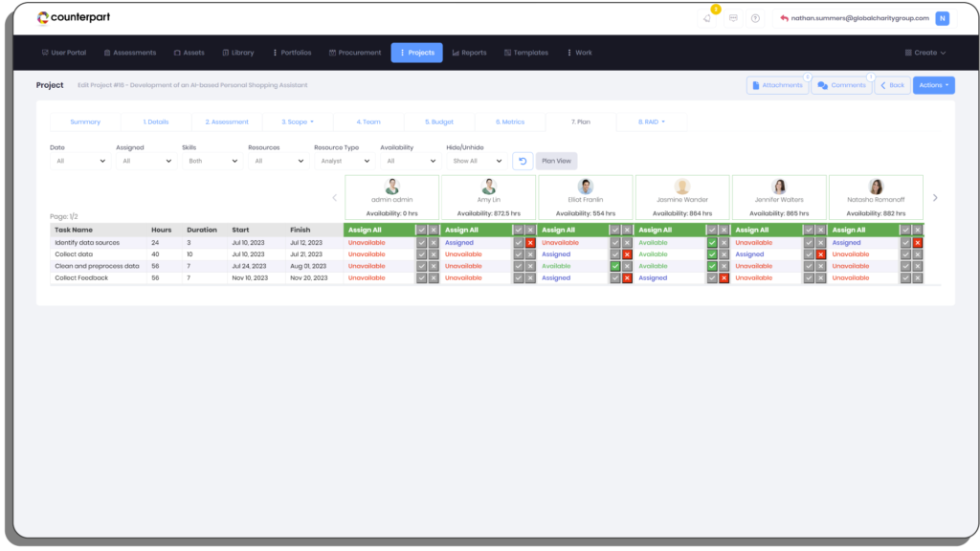This screenshot has height=551, width=980.
Task: Open the Actions dropdown button
Action: 933,85
